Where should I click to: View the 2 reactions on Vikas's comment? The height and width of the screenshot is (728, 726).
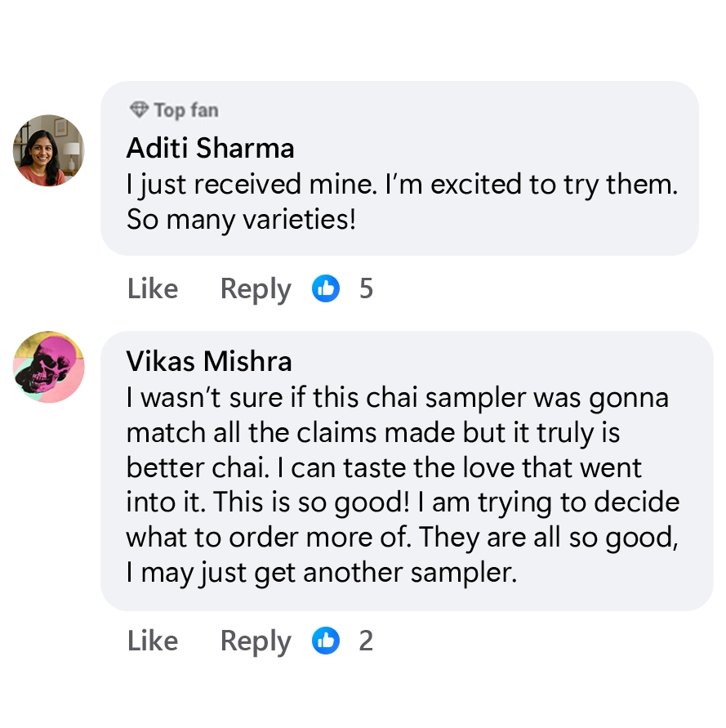[x=366, y=641]
